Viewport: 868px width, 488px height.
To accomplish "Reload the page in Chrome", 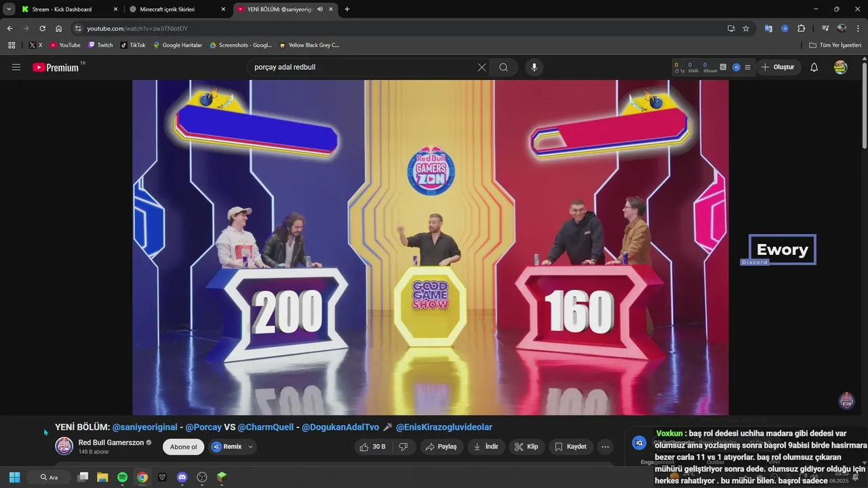I will (42, 28).
